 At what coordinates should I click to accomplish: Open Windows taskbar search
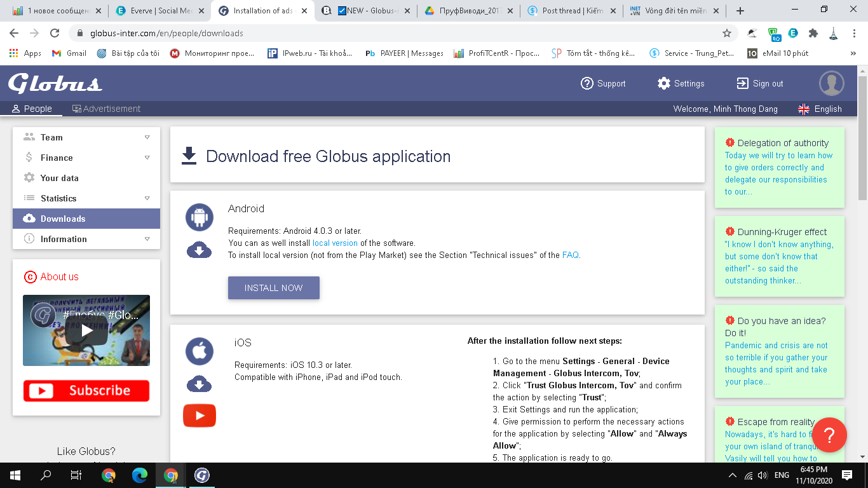click(46, 475)
